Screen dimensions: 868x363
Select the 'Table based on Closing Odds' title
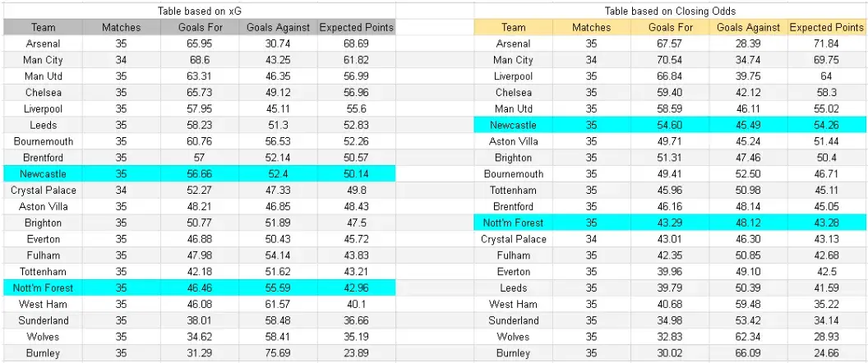point(671,11)
